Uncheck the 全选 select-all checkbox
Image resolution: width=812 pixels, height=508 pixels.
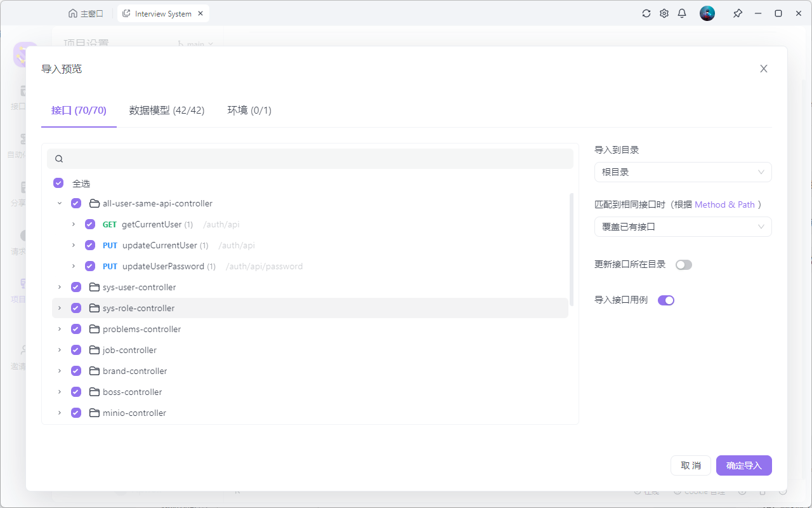tap(58, 183)
